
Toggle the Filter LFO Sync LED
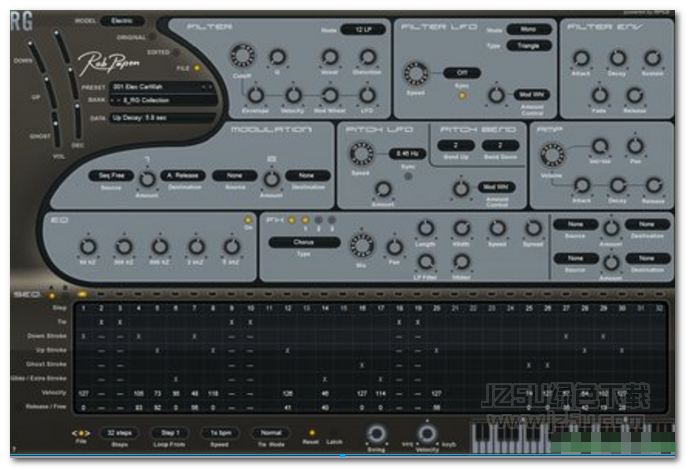tap(462, 95)
